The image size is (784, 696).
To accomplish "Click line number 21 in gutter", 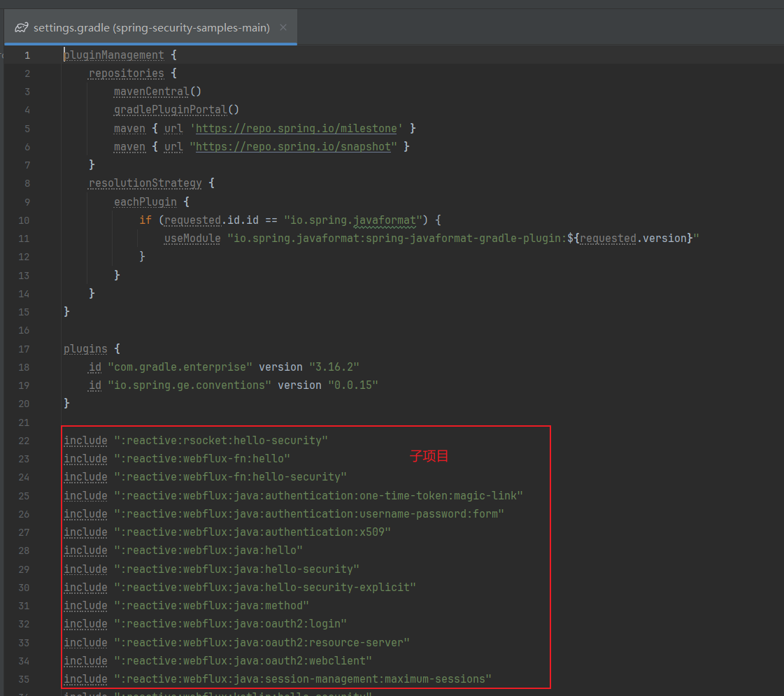I will (x=24, y=422).
